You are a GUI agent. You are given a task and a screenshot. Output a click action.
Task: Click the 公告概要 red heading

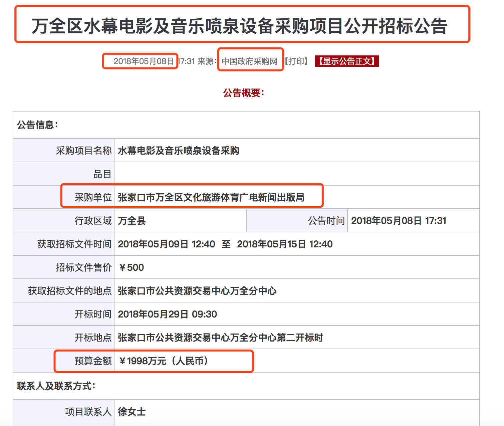pyautogui.click(x=244, y=93)
